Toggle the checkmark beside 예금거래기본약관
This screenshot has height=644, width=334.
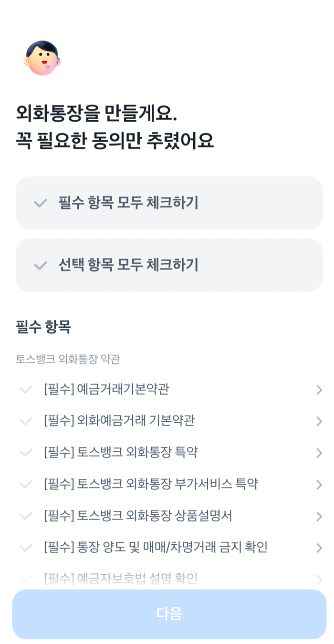click(x=26, y=389)
